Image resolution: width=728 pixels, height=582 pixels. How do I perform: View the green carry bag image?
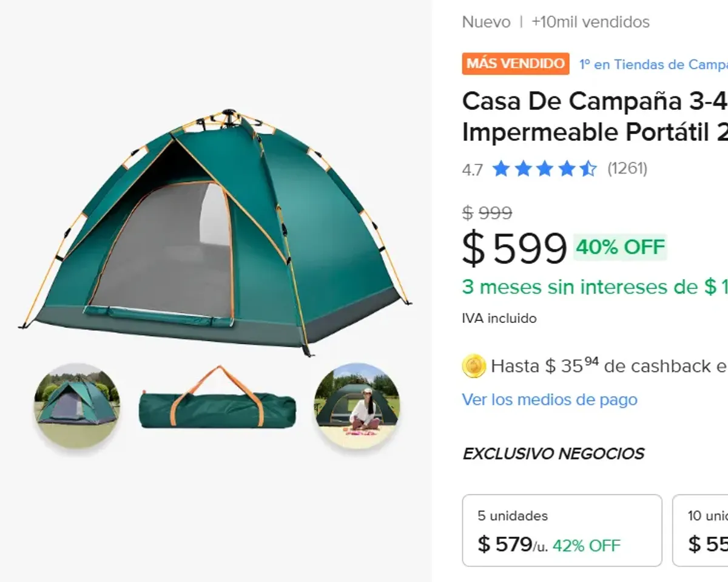pos(217,399)
